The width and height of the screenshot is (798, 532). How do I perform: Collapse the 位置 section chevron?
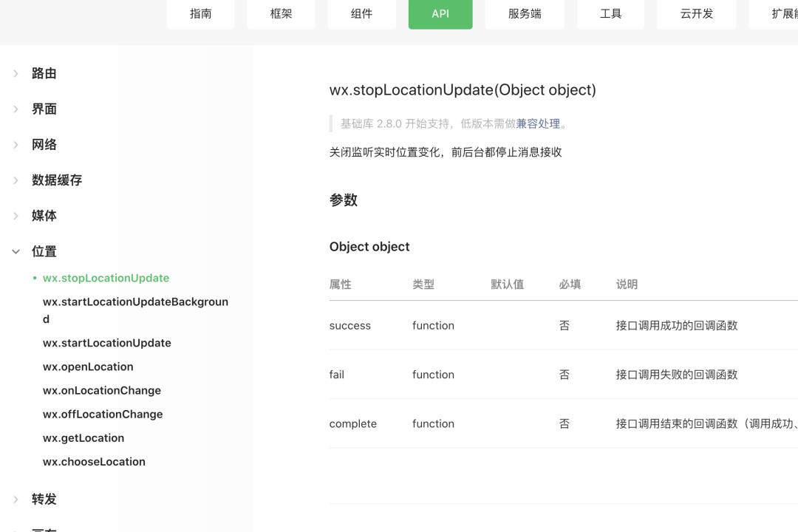click(x=16, y=251)
